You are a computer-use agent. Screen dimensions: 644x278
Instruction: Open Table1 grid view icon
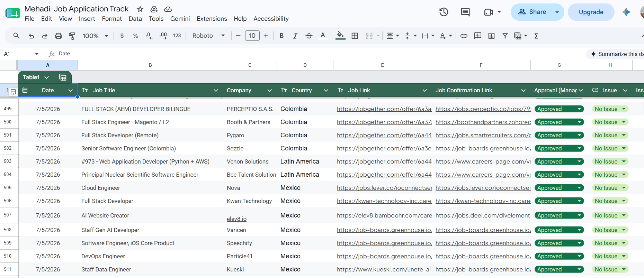pyautogui.click(x=63, y=77)
